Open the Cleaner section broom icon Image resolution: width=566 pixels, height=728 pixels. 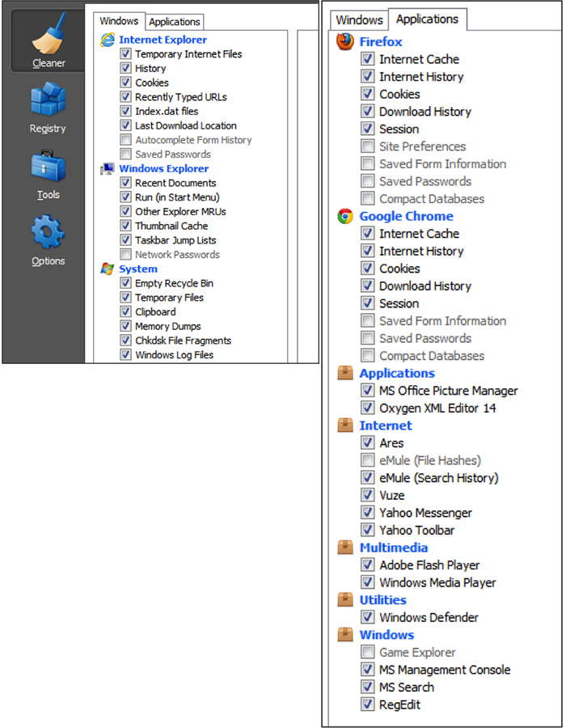click(x=49, y=33)
